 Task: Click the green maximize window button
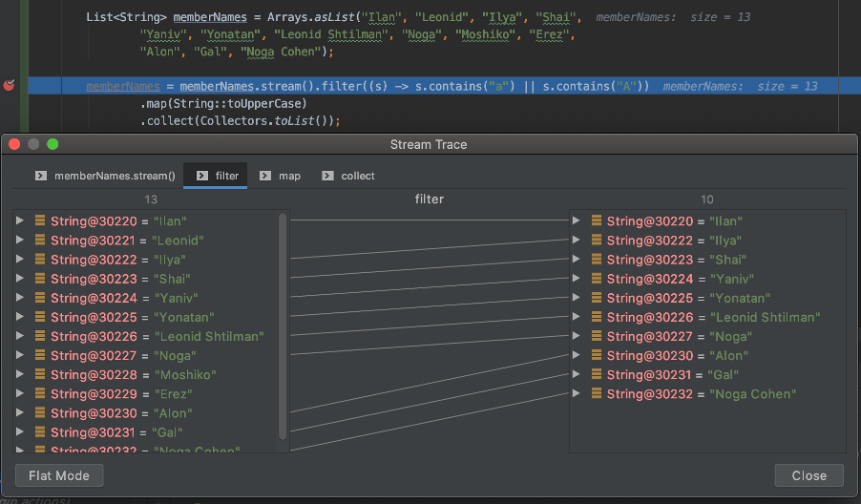52,144
